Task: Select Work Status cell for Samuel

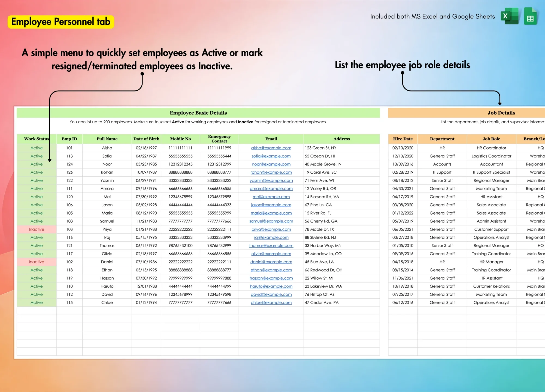Action: point(37,221)
